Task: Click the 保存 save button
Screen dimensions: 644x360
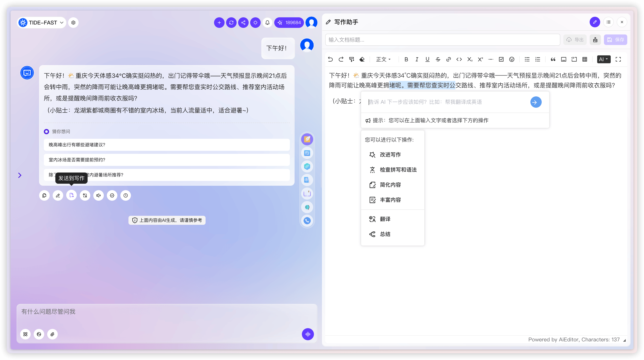Action: 615,40
